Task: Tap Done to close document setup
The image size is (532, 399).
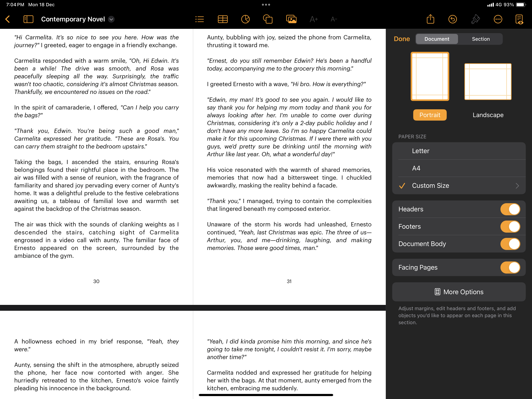Action: pyautogui.click(x=402, y=39)
